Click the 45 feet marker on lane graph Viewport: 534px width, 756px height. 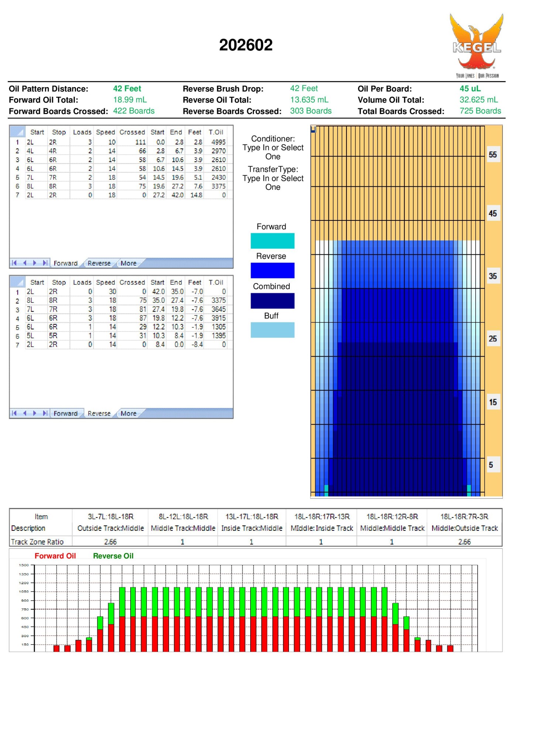[492, 213]
